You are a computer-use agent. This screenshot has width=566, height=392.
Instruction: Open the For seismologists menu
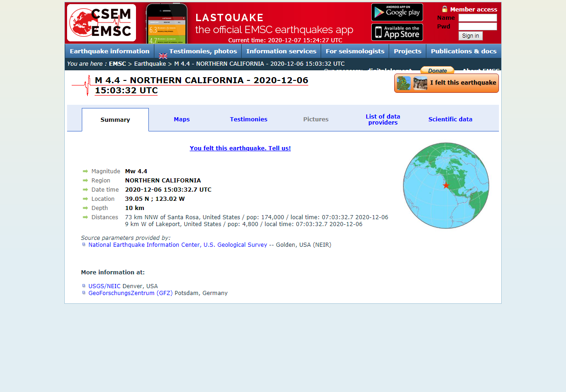pyautogui.click(x=355, y=51)
